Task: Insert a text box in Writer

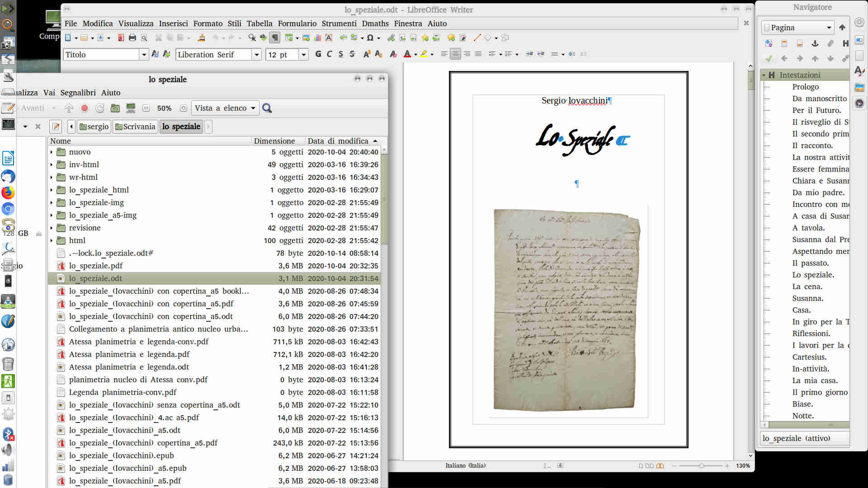Action: pyautogui.click(x=329, y=38)
